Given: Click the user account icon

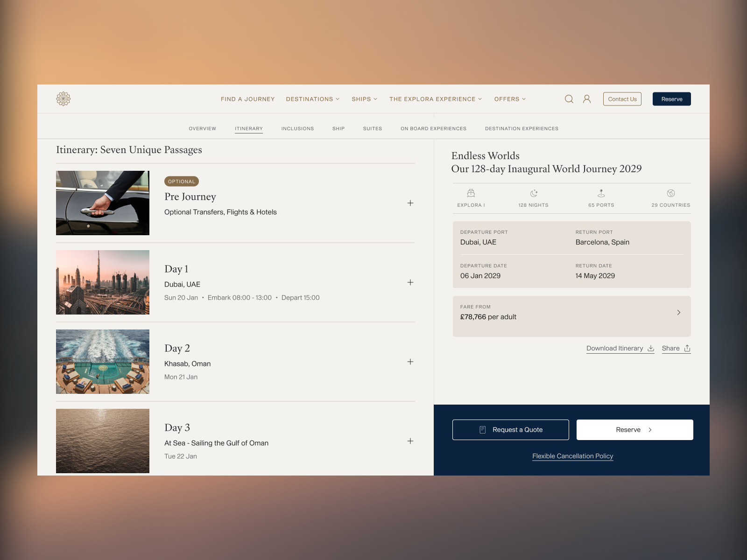Looking at the screenshot, I should [587, 99].
